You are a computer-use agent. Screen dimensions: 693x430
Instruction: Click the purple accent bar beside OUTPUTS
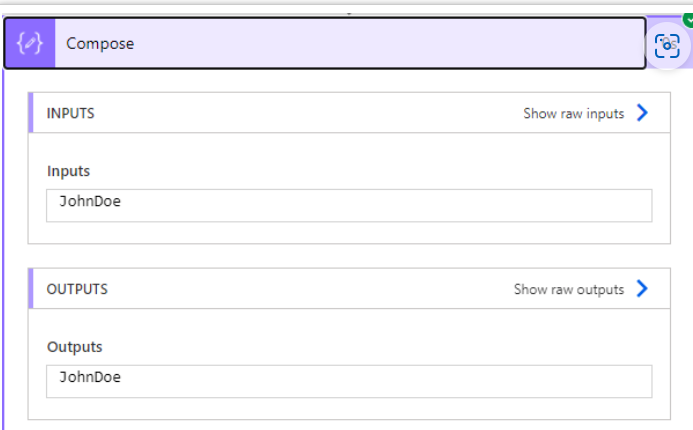tap(30, 289)
